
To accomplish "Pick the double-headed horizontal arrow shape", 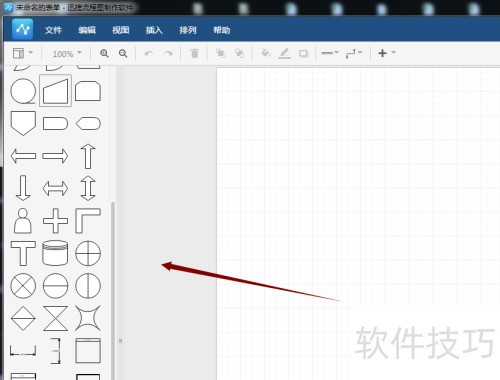I will (x=55, y=188).
